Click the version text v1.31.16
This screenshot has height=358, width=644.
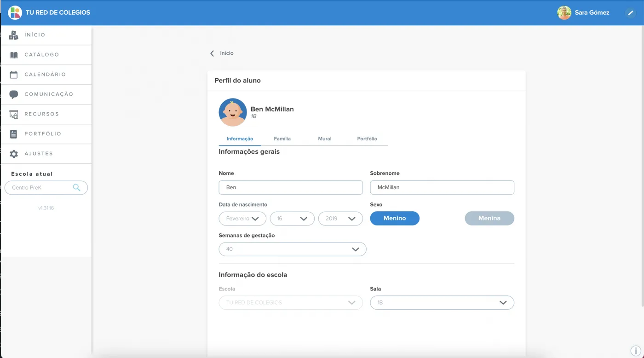(46, 208)
